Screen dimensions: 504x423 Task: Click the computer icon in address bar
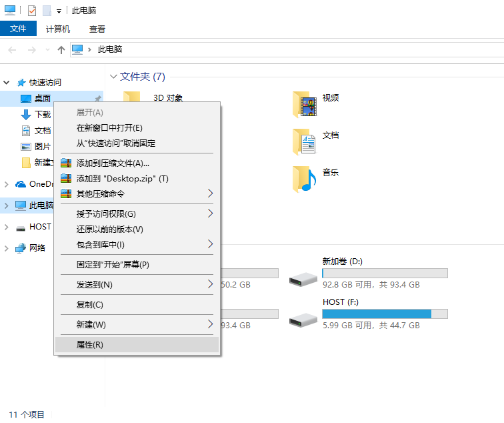77,49
